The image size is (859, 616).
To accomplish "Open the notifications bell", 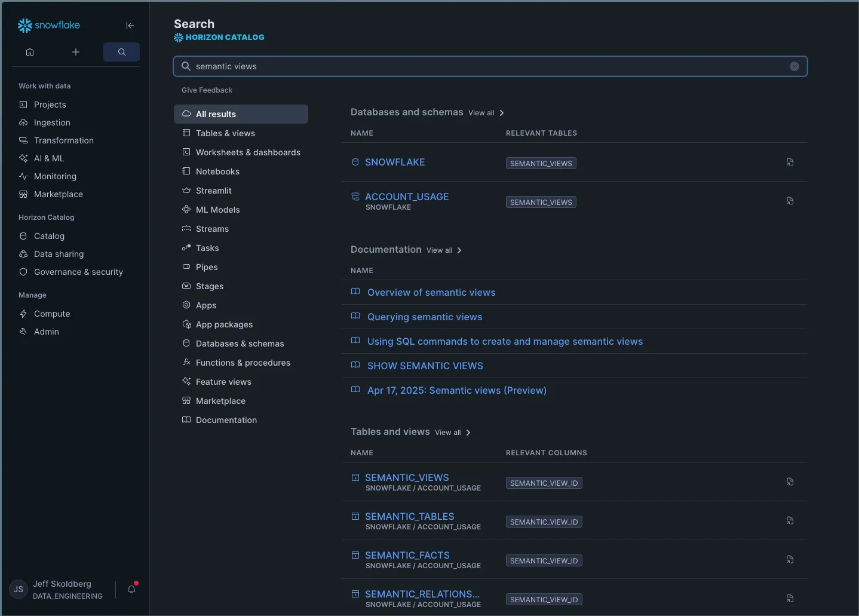I will [x=131, y=589].
